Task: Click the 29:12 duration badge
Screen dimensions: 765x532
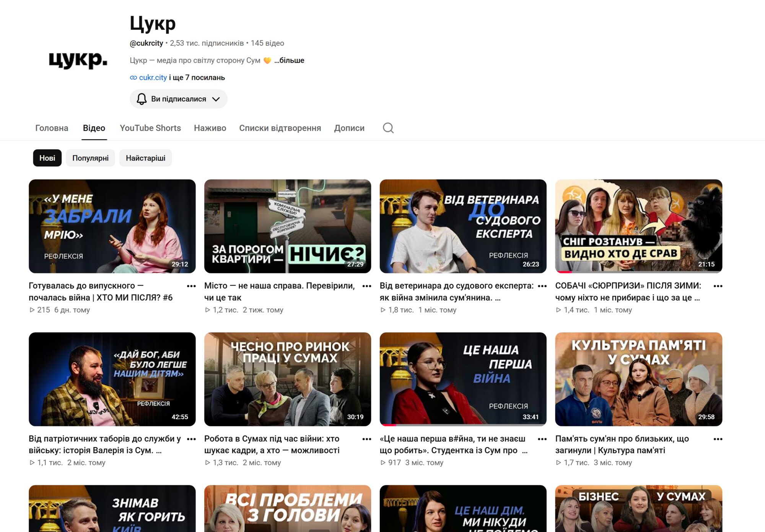Action: pos(180,264)
